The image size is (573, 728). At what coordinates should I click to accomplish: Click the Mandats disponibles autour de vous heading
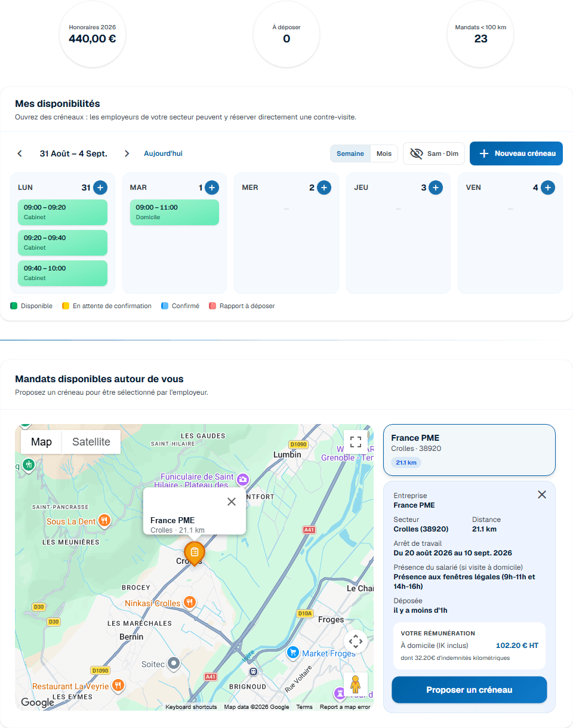pyautogui.click(x=99, y=379)
